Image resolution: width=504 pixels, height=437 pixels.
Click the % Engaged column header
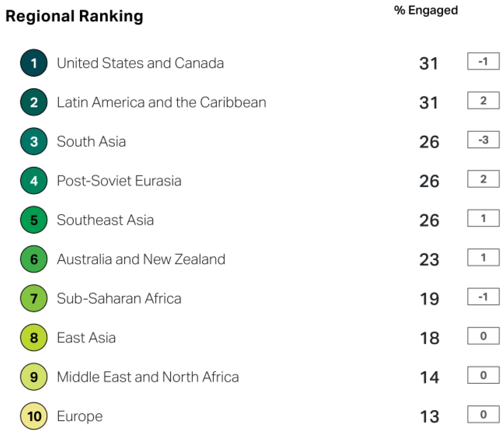pos(426,11)
